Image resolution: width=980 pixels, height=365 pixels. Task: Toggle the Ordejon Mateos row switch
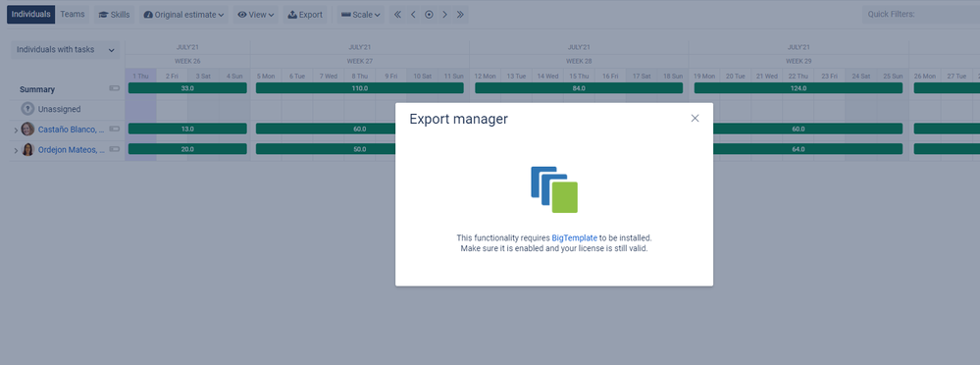pyautogui.click(x=115, y=149)
